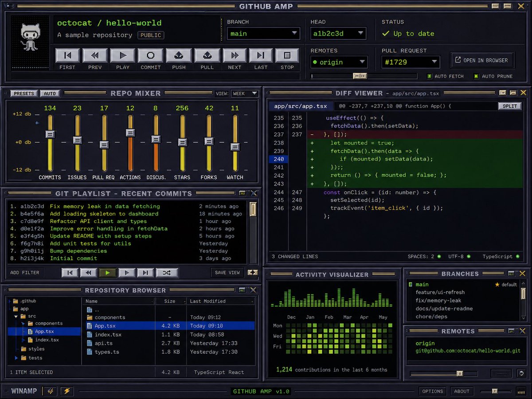Expand the tests folder in tree

[x=16, y=358]
